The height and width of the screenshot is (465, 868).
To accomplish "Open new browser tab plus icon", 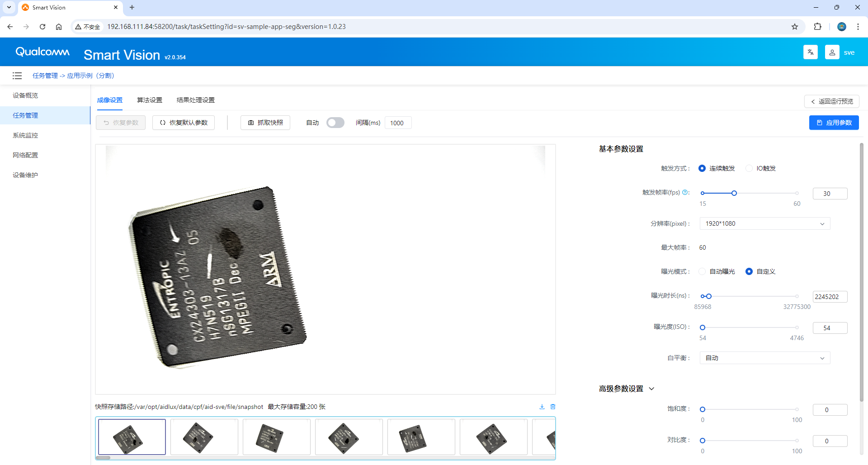I will (132, 7).
